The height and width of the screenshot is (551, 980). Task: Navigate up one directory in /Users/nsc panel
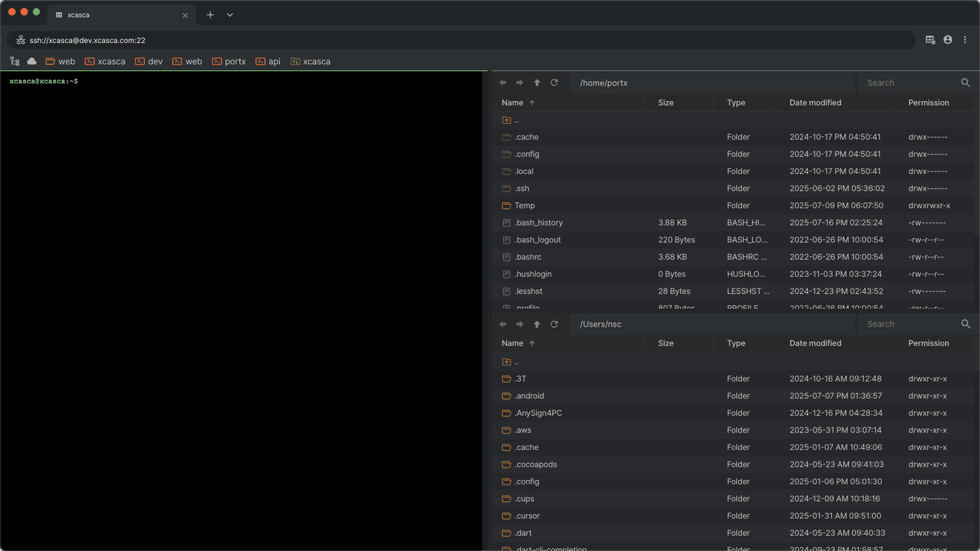click(x=536, y=324)
